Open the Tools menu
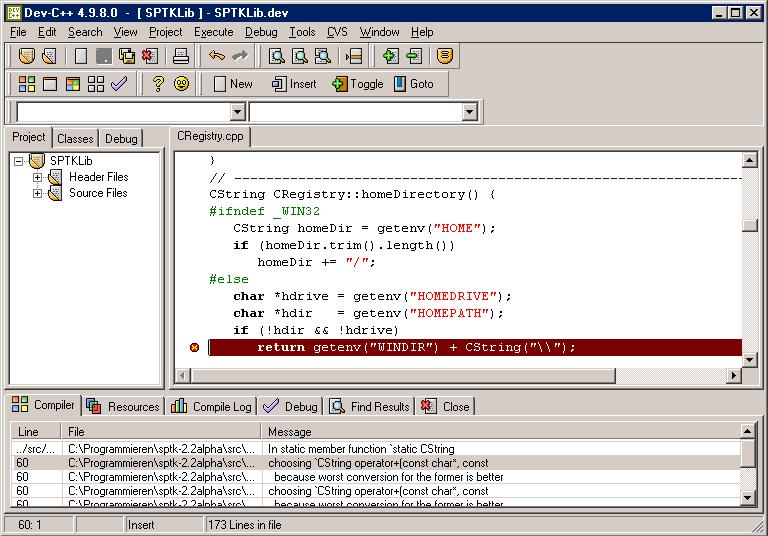The height and width of the screenshot is (536, 768). (302, 32)
